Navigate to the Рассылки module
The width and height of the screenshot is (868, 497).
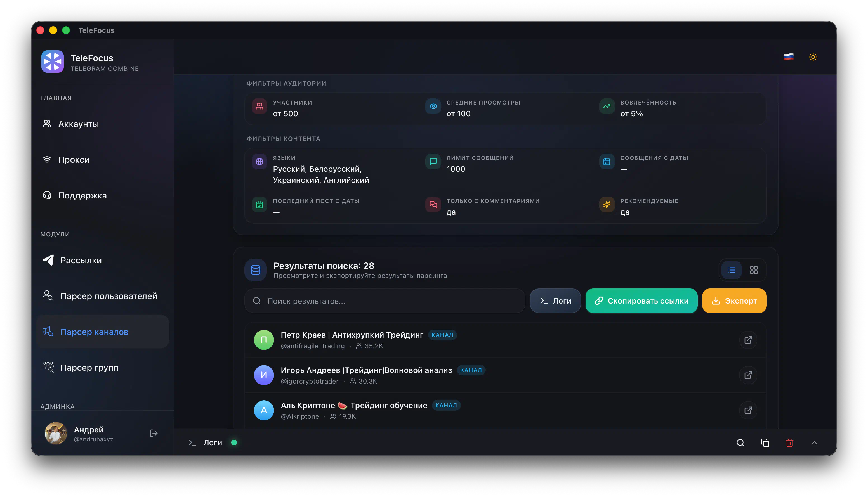(102, 261)
